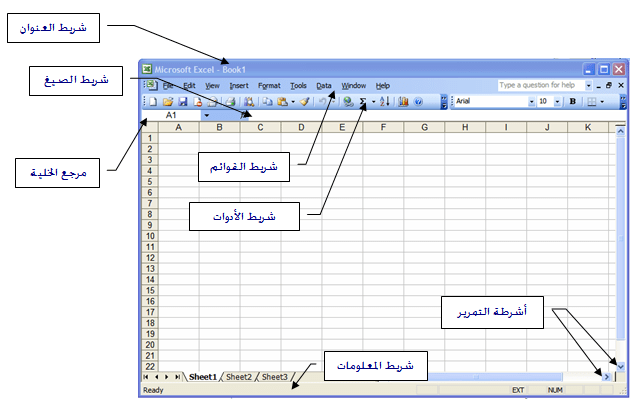Open the View menu

(212, 86)
